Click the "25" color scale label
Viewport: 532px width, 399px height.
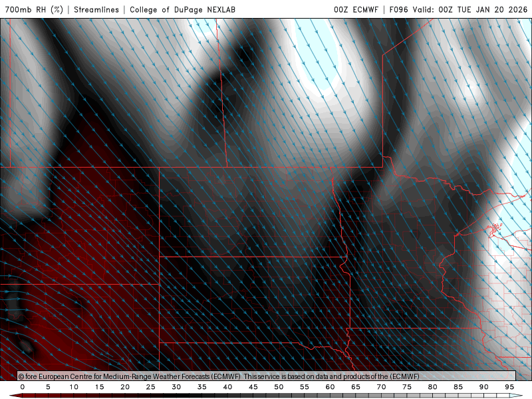[x=151, y=387]
